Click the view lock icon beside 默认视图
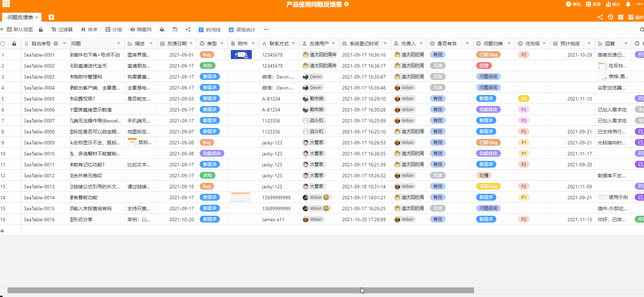Screen dimensions: 644x297 pos(41,29)
